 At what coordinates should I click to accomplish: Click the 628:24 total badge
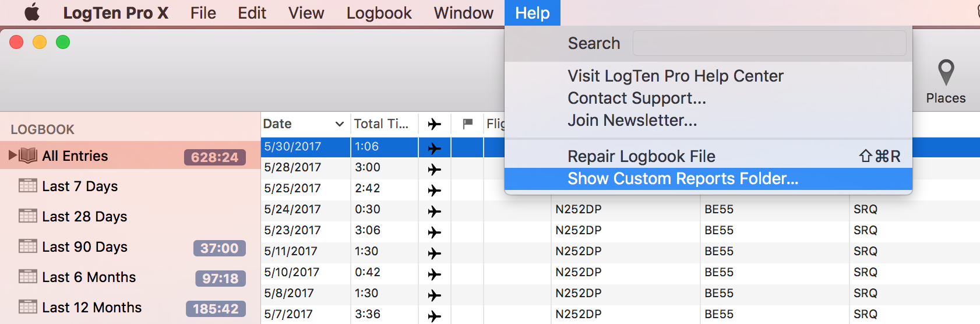215,157
